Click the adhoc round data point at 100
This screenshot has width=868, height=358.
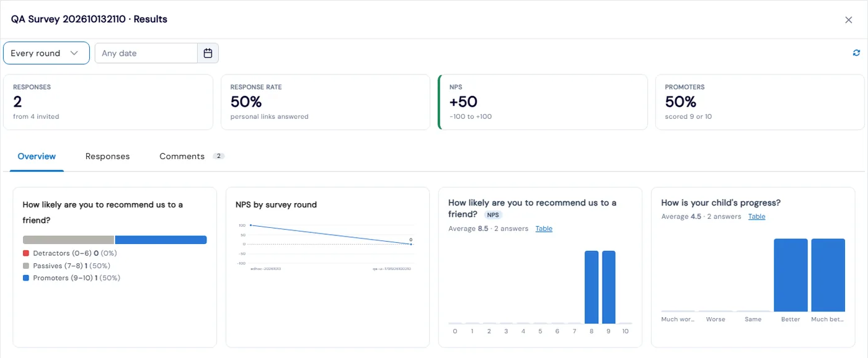coord(250,225)
